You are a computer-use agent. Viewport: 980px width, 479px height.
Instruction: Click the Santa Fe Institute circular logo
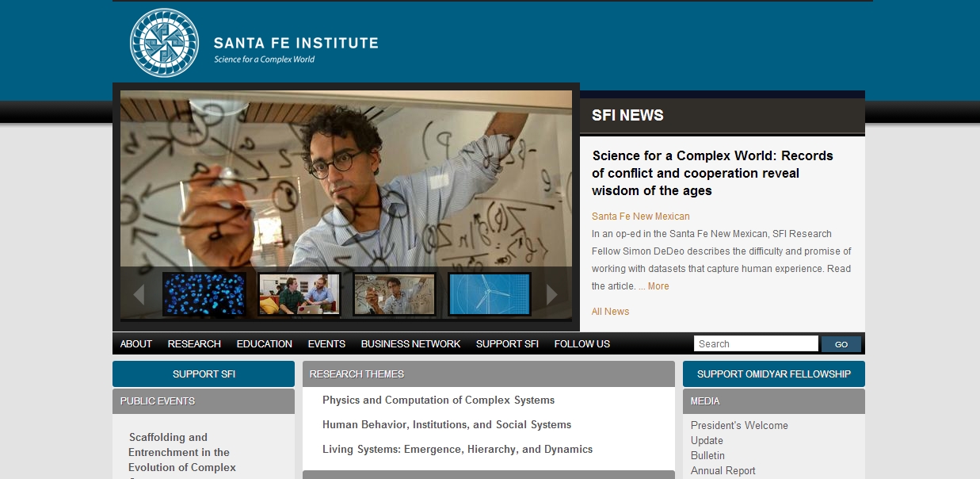point(165,43)
